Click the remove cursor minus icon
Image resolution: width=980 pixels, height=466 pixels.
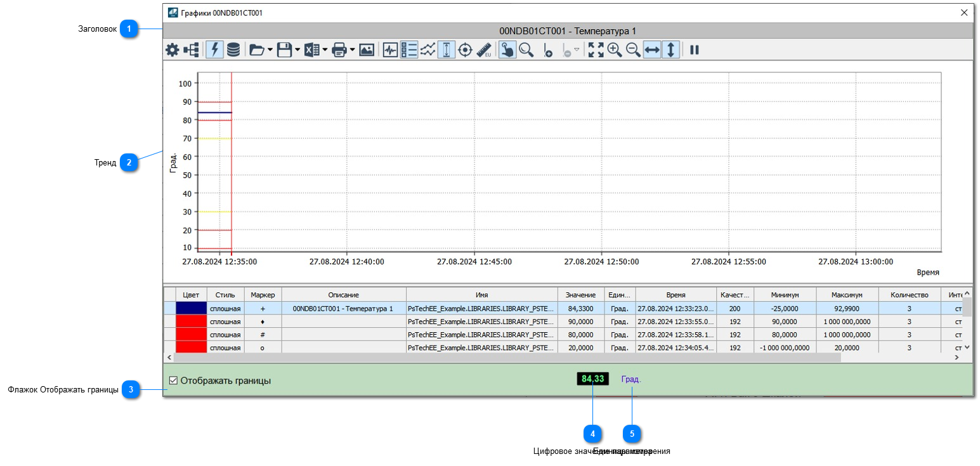point(567,51)
